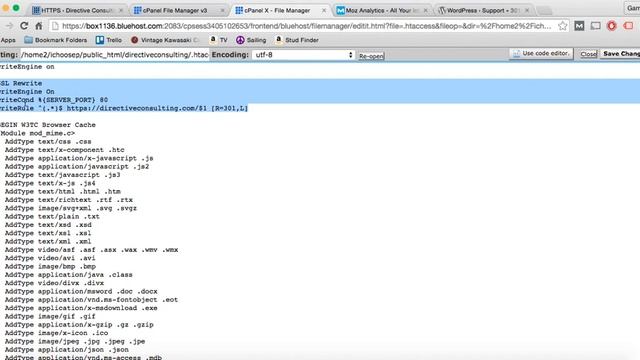Image resolution: width=640 pixels, height=360 pixels.
Task: Click the browser address bar URL
Action: [x=306, y=26]
